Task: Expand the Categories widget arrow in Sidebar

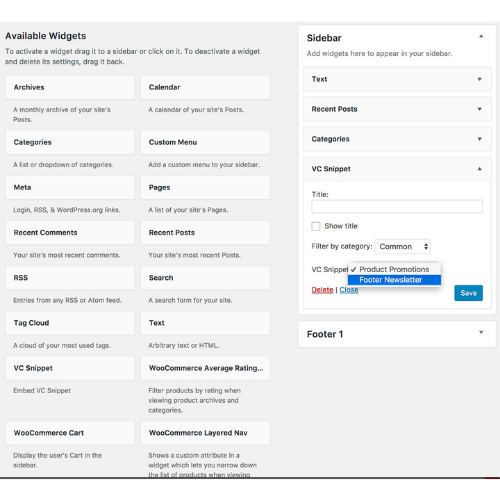Action: [x=480, y=139]
